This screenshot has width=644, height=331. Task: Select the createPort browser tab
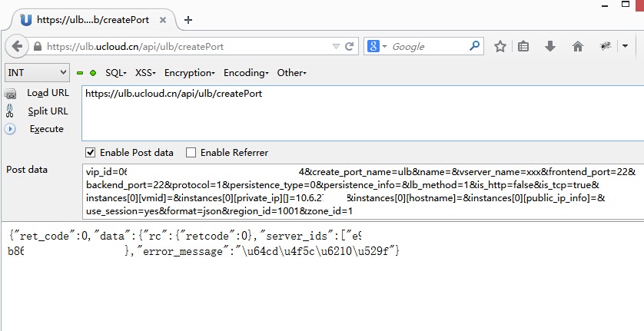point(94,19)
